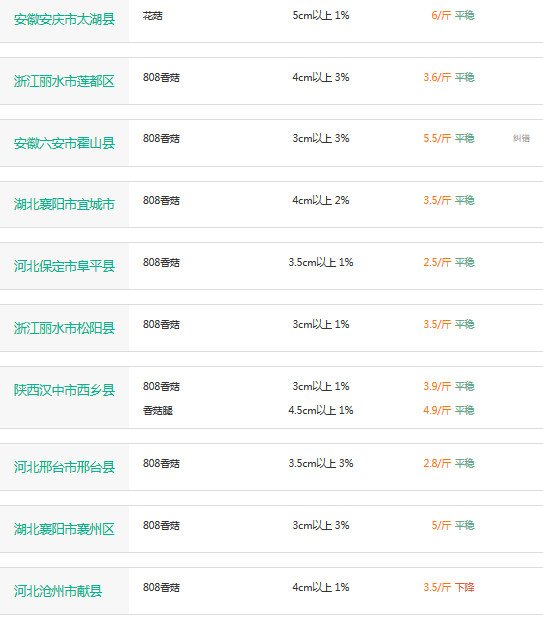This screenshot has width=543, height=617.
Task: Open 湖北襄阳市襄州区 region link
Action: point(64,529)
